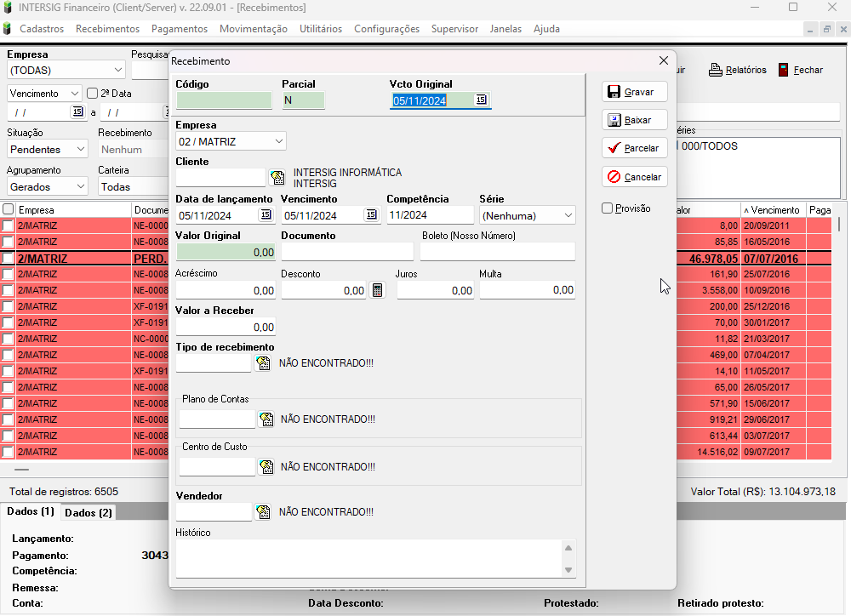
Task: Minimize the inner Recebimentos child window
Action: point(810,29)
